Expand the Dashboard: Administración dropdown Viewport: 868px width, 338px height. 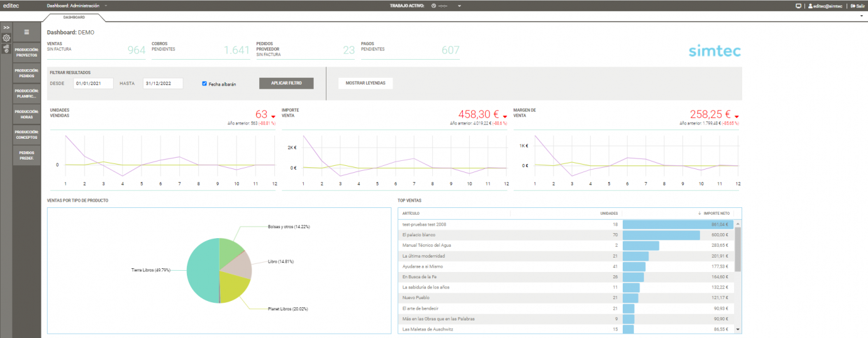click(x=106, y=6)
